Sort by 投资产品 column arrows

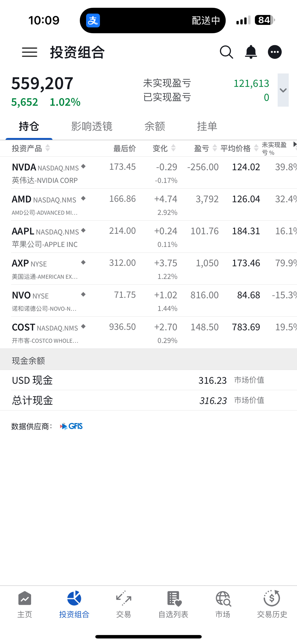click(48, 148)
